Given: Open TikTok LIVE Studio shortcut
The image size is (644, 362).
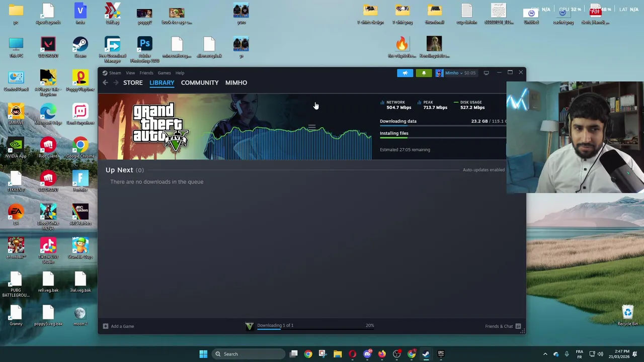Looking at the screenshot, I should tap(48, 250).
